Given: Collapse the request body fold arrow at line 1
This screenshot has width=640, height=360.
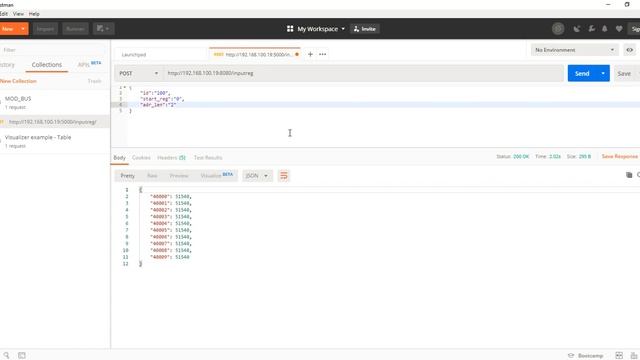Looking at the screenshot, I should [124, 88].
